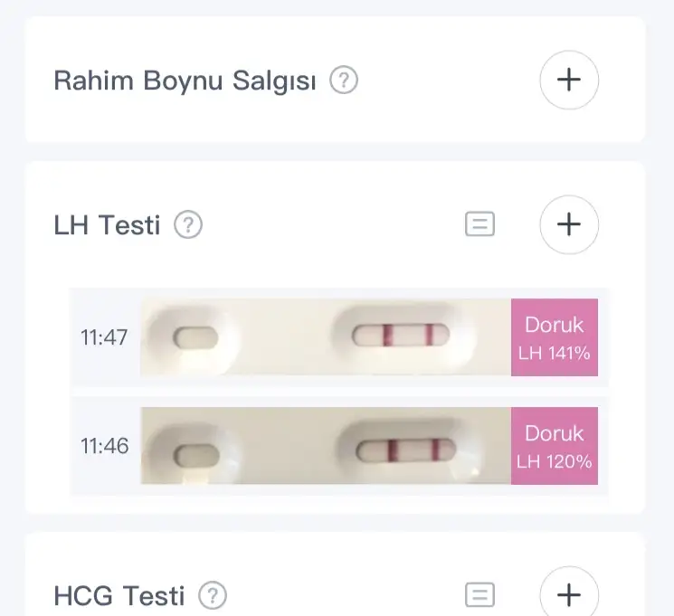Viewport: 674px width, 616px height.
Task: Open the 11:46 LH test strip photo
Action: (326, 446)
